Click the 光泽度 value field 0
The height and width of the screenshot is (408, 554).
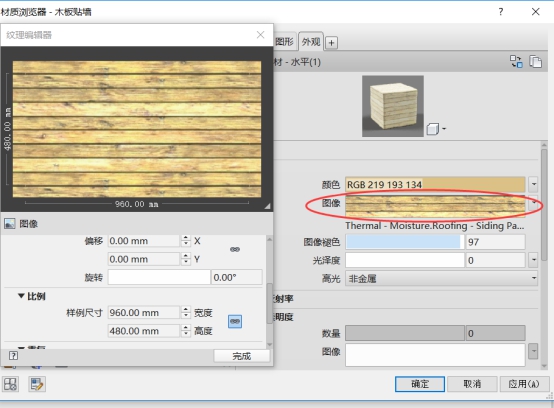pyautogui.click(x=495, y=260)
